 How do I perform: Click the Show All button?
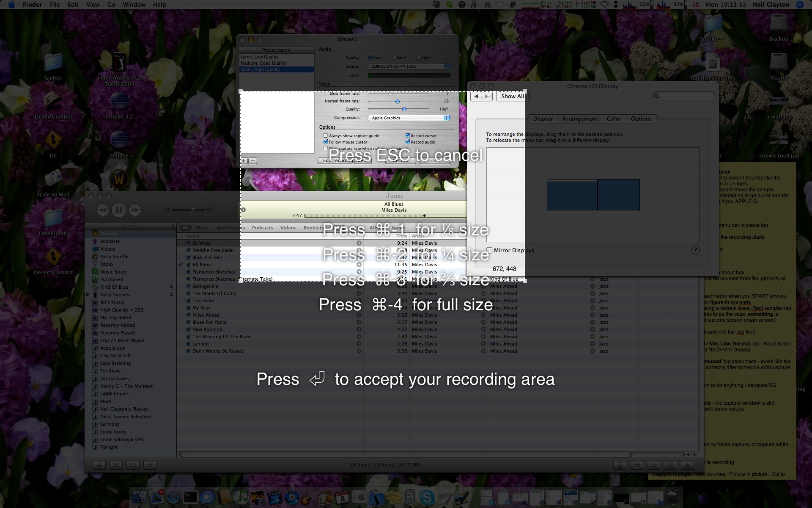[512, 97]
